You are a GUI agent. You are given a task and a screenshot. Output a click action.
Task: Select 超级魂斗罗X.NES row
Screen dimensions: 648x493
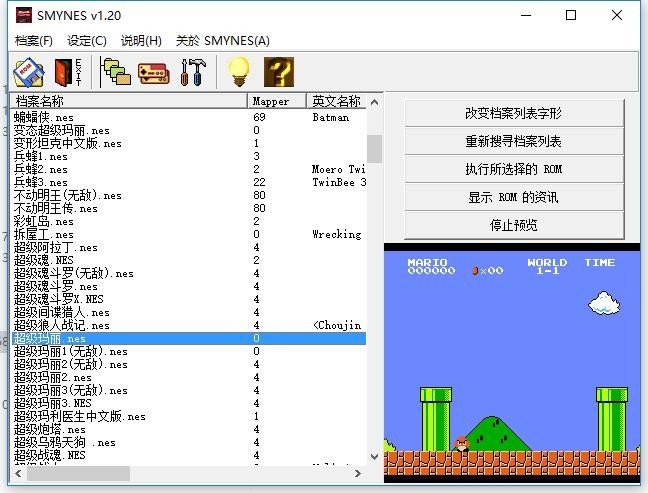[x=188, y=299]
